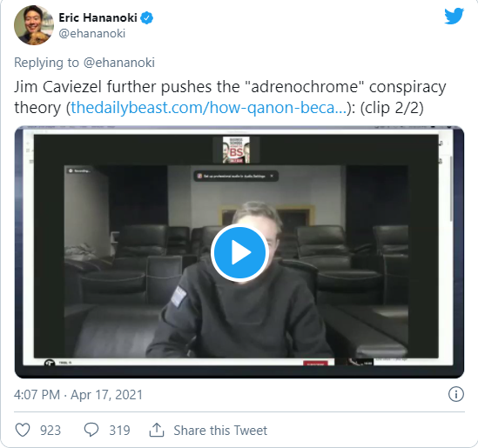Screen dimensions: 478x448
Task: Click Share this Tweet
Action: (220, 431)
